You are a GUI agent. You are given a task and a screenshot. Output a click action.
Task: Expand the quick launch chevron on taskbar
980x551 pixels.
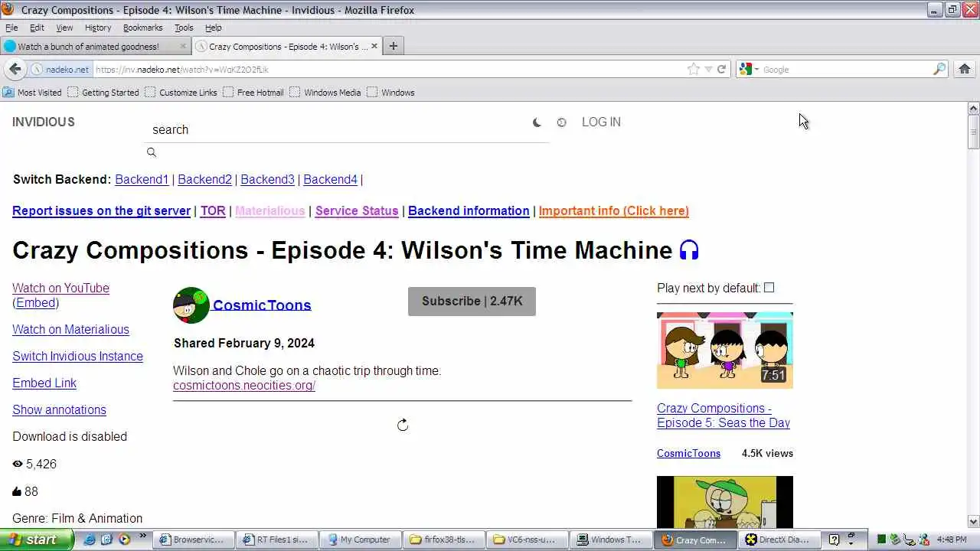[142, 537]
